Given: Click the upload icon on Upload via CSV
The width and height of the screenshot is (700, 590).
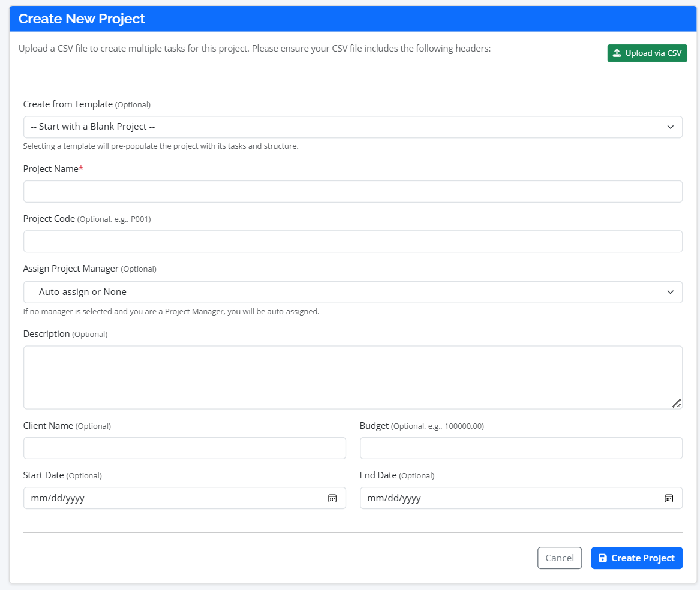Looking at the screenshot, I should coord(616,53).
